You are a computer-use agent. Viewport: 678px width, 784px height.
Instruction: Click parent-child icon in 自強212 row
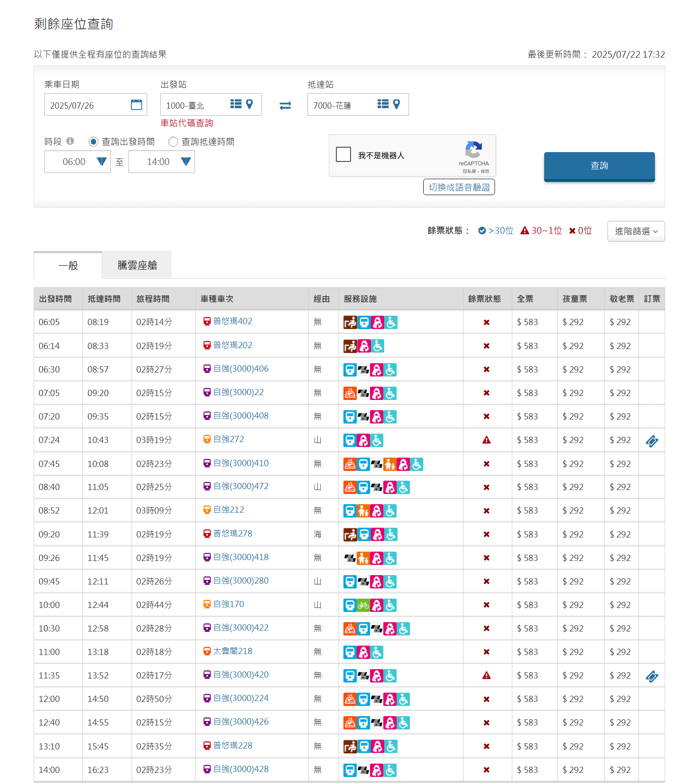[363, 511]
